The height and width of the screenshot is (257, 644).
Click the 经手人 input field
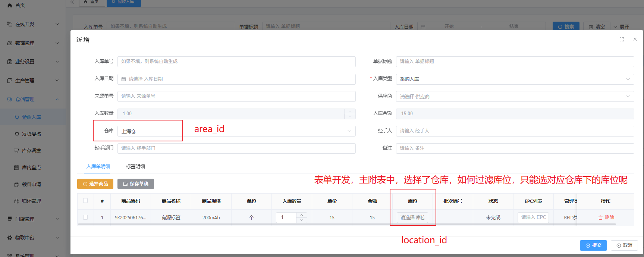coord(515,131)
